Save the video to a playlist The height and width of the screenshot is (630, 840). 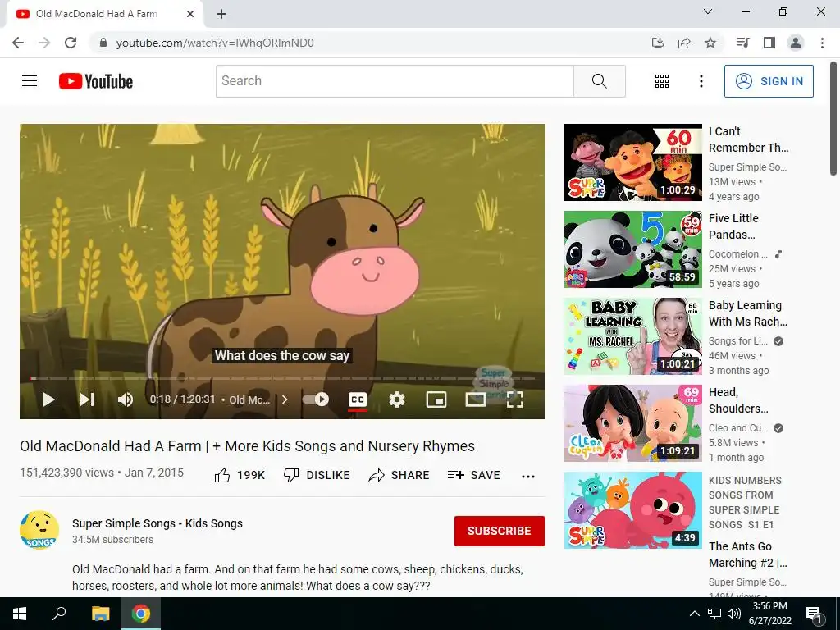(474, 475)
